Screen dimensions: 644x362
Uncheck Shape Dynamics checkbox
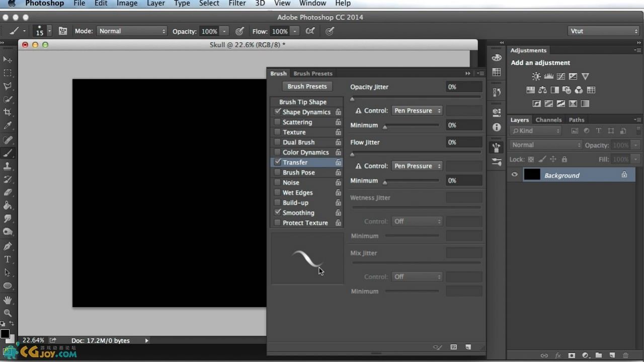point(277,112)
